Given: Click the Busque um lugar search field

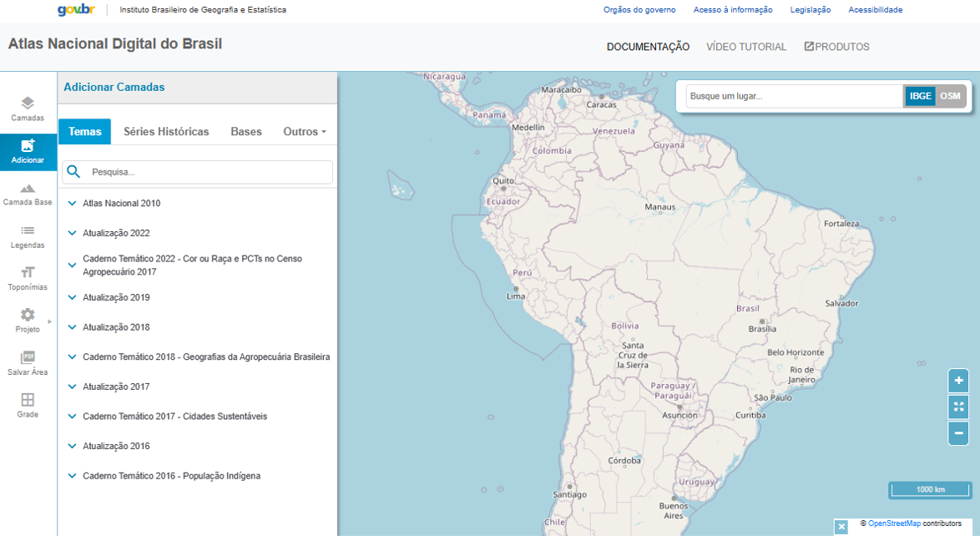Looking at the screenshot, I should coord(793,96).
